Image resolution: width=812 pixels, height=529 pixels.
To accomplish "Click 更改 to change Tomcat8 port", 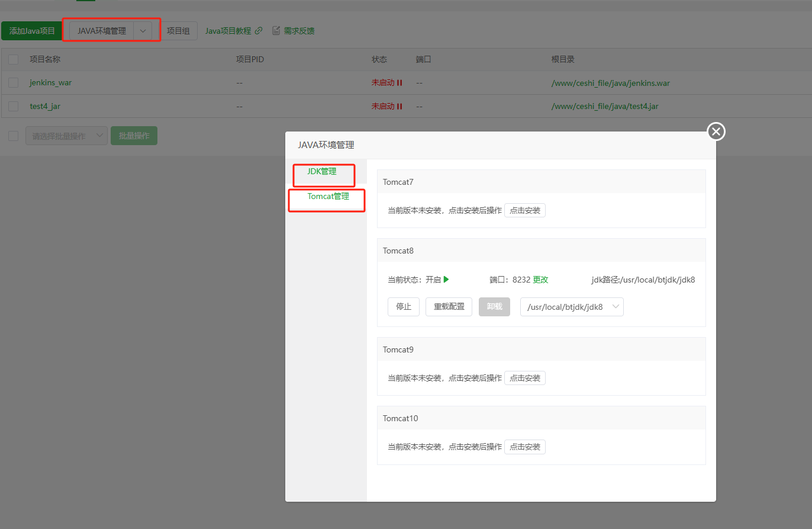I will click(x=541, y=280).
